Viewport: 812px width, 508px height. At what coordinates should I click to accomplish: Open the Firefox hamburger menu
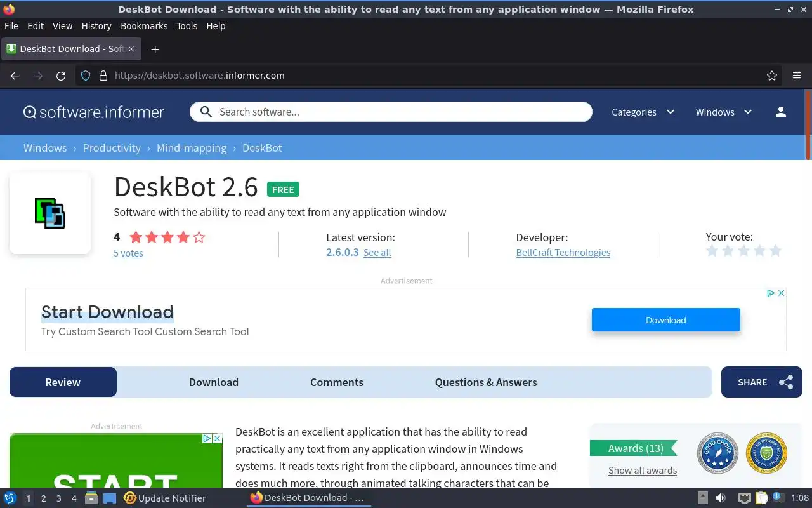click(x=797, y=76)
